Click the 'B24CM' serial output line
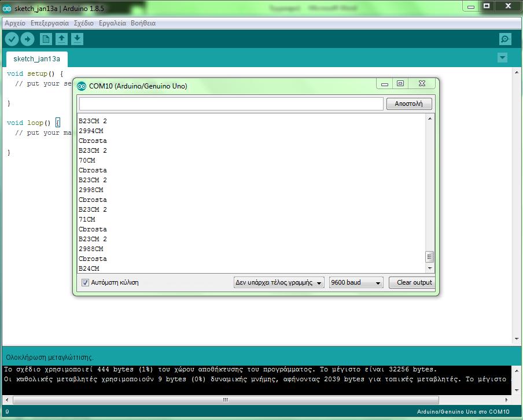The height and width of the screenshot is (420, 523). pyautogui.click(x=89, y=268)
